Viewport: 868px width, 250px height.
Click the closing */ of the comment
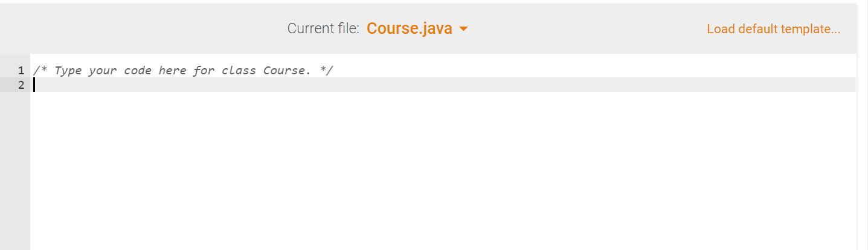click(326, 70)
